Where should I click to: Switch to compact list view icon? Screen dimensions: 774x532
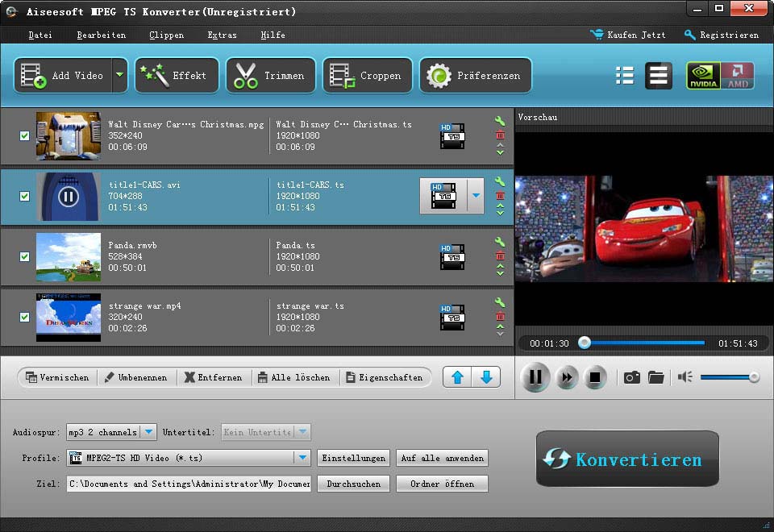(x=625, y=76)
